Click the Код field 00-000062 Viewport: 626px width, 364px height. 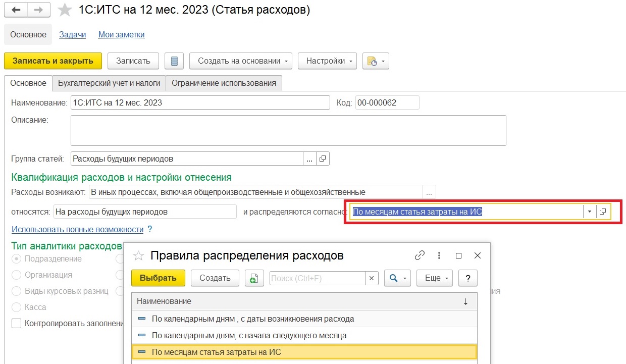coord(387,103)
